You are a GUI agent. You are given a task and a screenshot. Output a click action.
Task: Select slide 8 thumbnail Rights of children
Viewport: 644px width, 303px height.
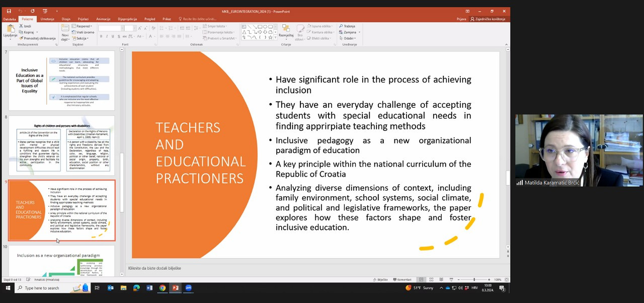(61, 146)
